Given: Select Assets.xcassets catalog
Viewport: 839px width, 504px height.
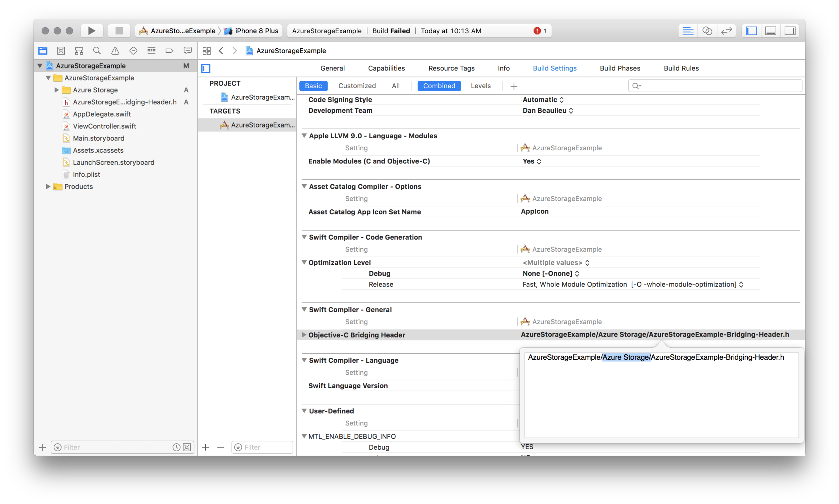Looking at the screenshot, I should (x=98, y=150).
